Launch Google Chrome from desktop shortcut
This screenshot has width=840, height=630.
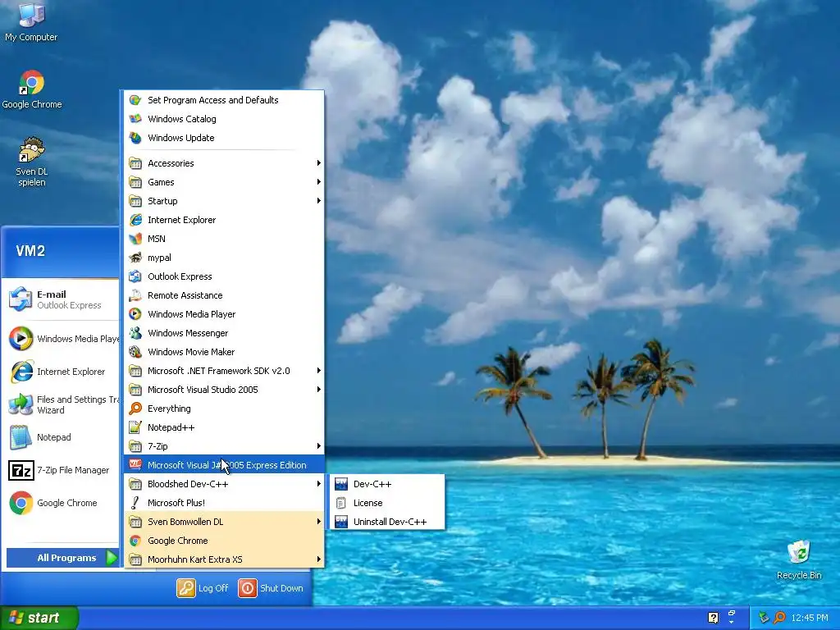(x=32, y=89)
